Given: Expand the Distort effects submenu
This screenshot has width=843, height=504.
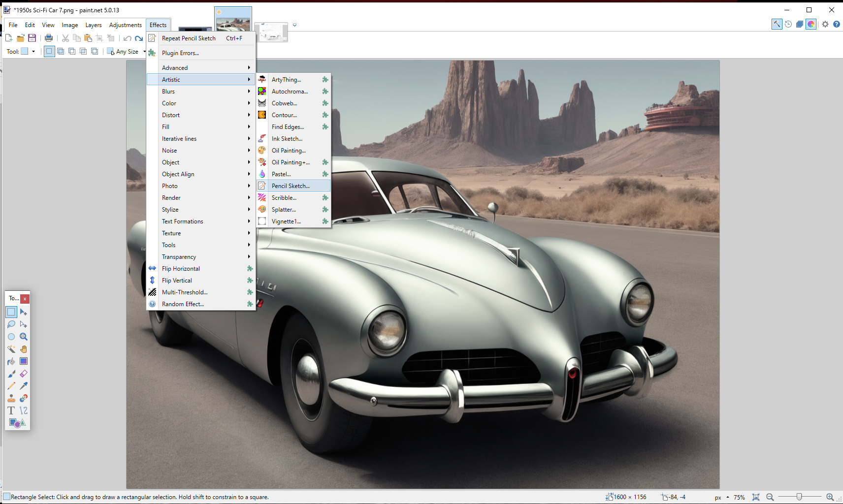Looking at the screenshot, I should pyautogui.click(x=201, y=115).
